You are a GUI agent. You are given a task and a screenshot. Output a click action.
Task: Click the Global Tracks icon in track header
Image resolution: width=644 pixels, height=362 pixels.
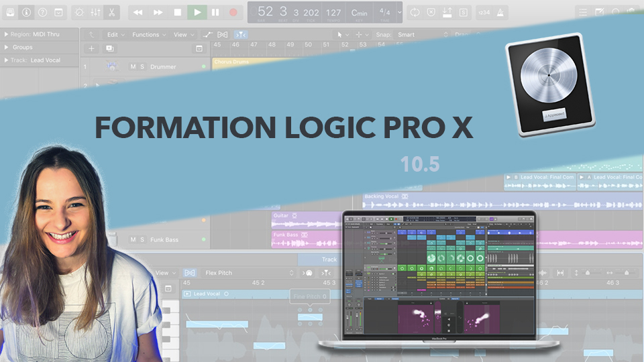point(199,49)
